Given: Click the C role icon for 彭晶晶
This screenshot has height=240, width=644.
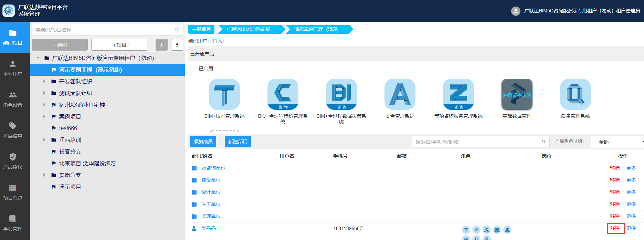Looking at the screenshot, I should [487, 230].
